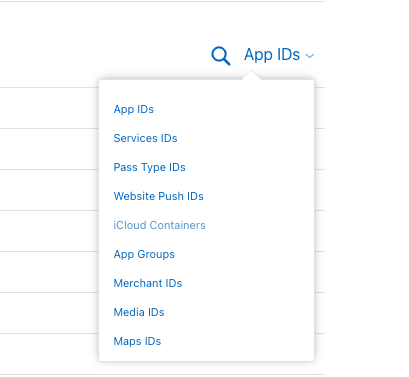Choose the Merchant IDs option
The height and width of the screenshot is (377, 409).
click(x=148, y=283)
